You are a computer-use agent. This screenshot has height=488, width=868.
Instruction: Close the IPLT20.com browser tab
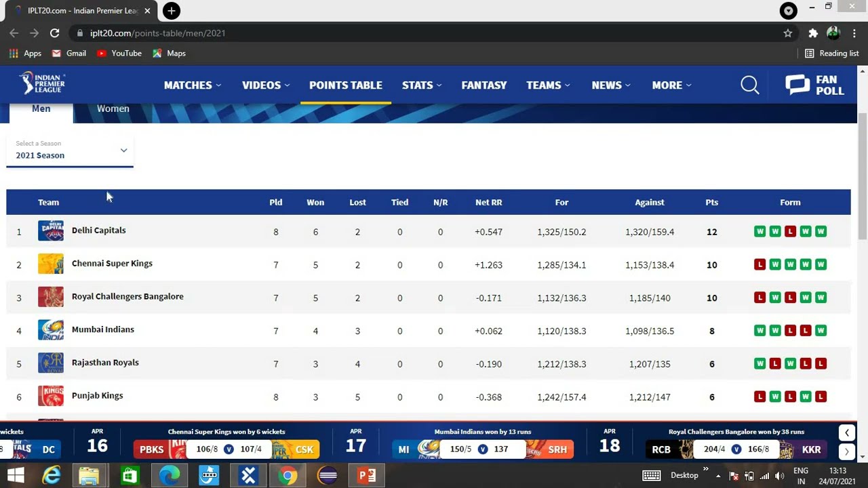[147, 11]
